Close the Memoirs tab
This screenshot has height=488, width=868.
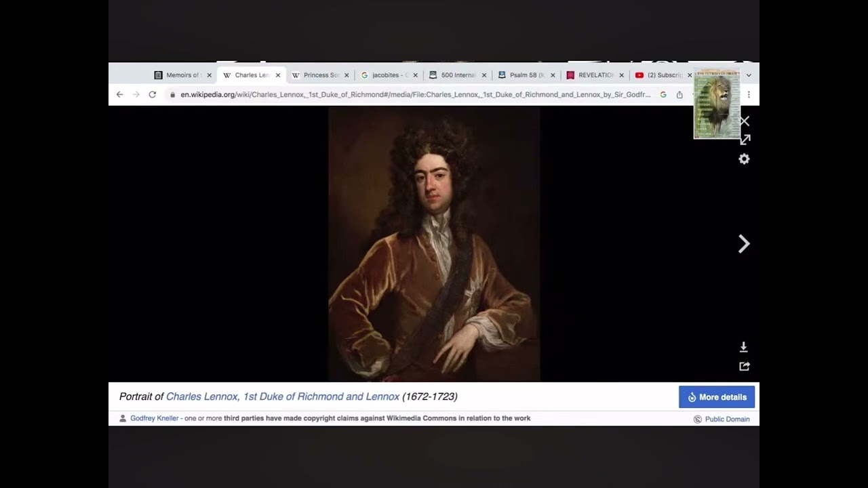tap(209, 75)
